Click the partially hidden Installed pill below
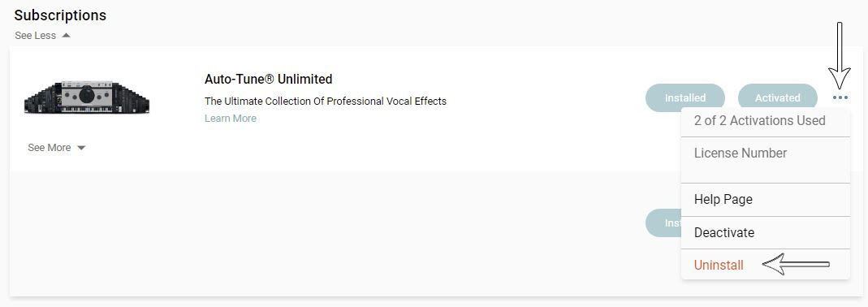This screenshot has height=307, width=868. coord(663,223)
